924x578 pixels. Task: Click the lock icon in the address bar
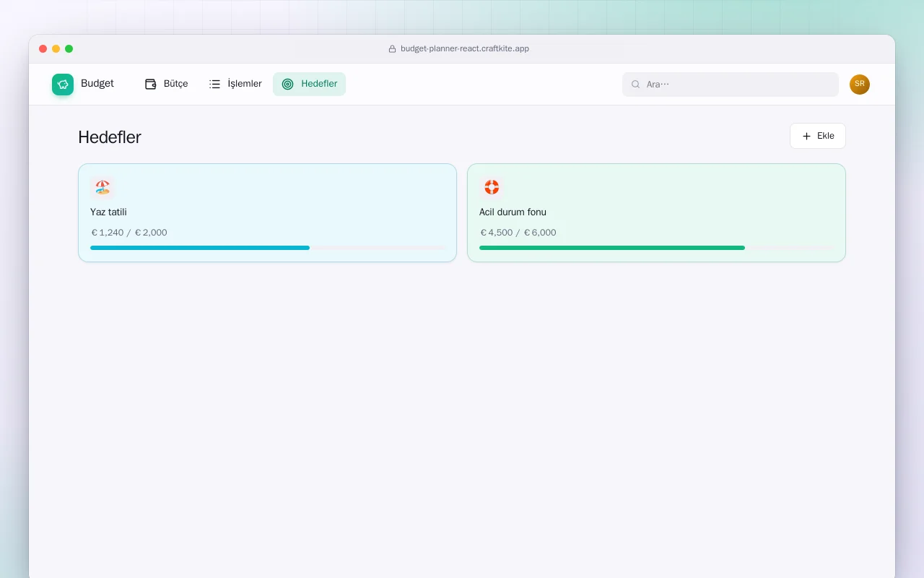393,49
